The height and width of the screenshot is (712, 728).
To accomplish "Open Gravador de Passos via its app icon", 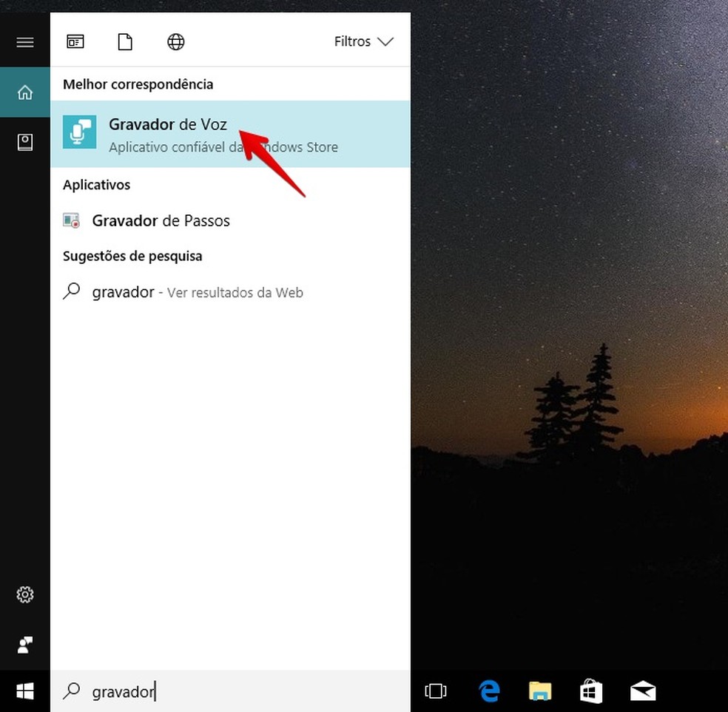I will 71,220.
